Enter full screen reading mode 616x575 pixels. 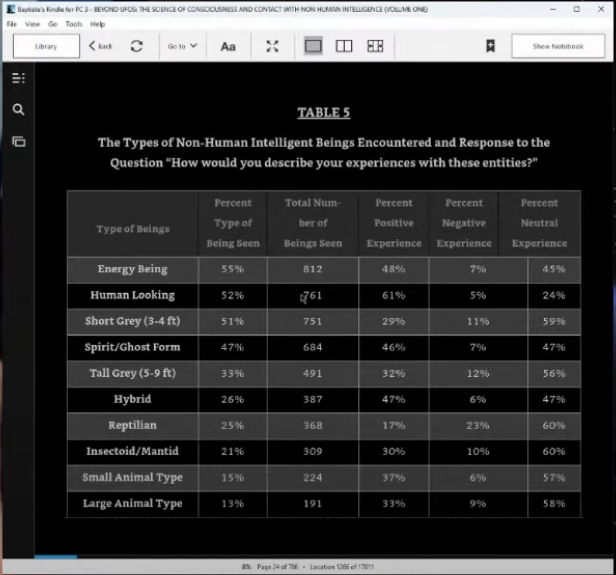[272, 46]
